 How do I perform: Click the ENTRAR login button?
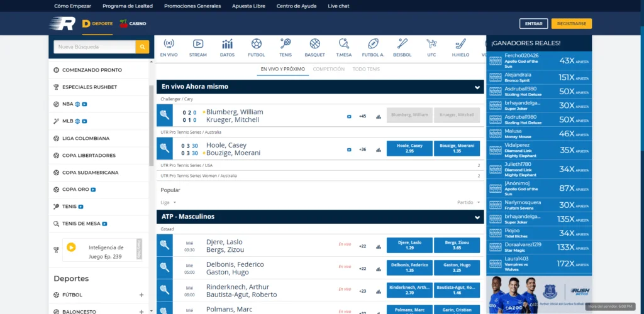click(x=533, y=24)
